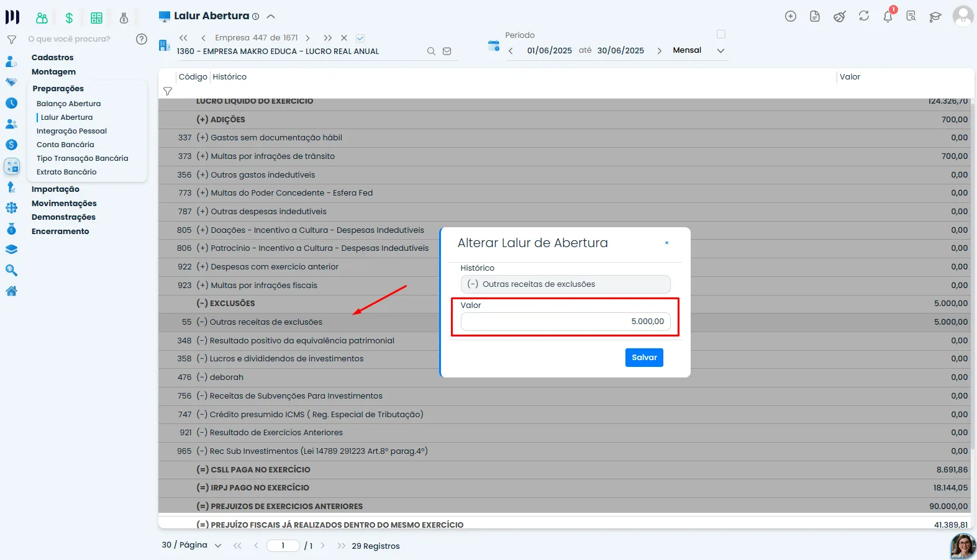The image size is (977, 560).
Task: Open the user profile avatar
Action: 963,16
